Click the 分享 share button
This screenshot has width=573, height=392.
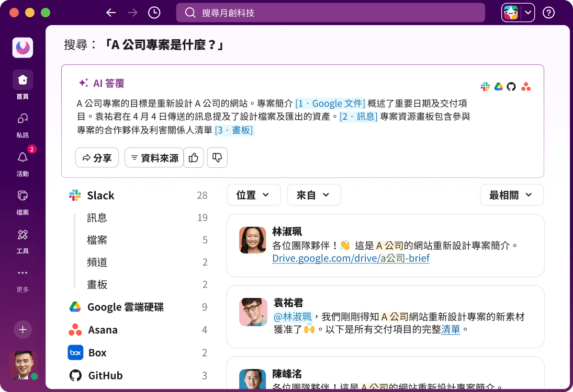[x=97, y=157]
